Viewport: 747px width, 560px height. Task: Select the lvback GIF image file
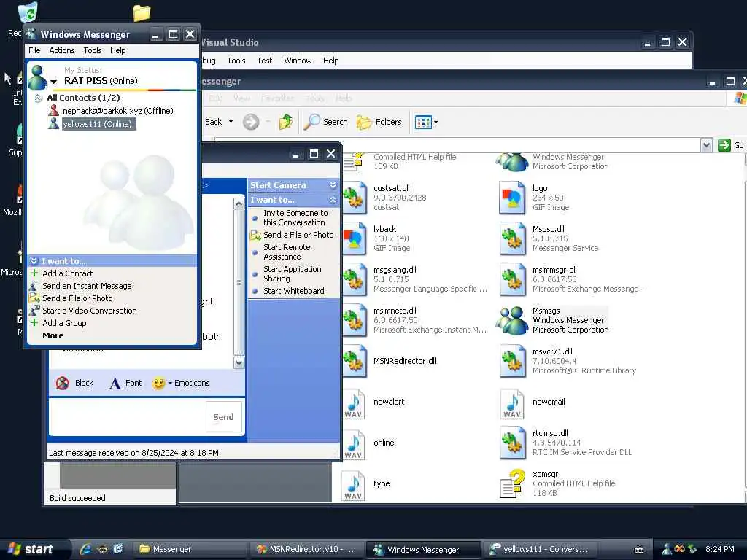click(355, 238)
